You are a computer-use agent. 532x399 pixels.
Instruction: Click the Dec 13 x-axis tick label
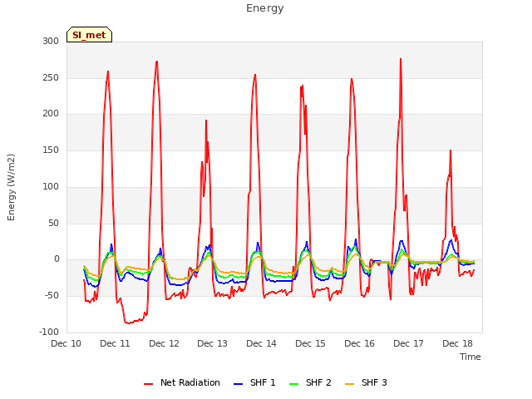213,343
